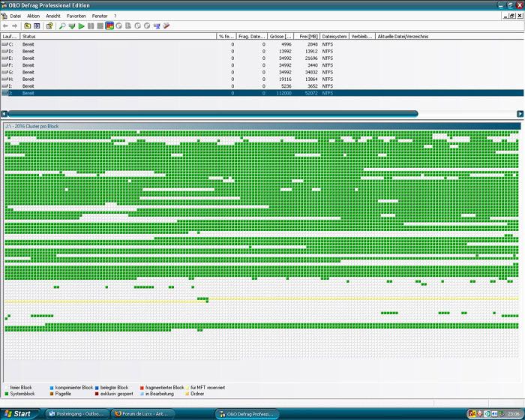Click the Ordner legend swatch
525x420 pixels.
[187, 394]
